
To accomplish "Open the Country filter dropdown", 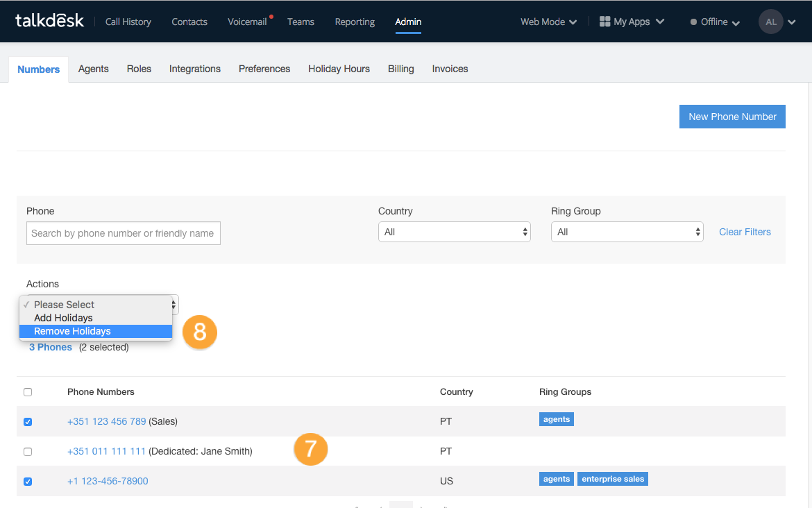I will pos(454,232).
